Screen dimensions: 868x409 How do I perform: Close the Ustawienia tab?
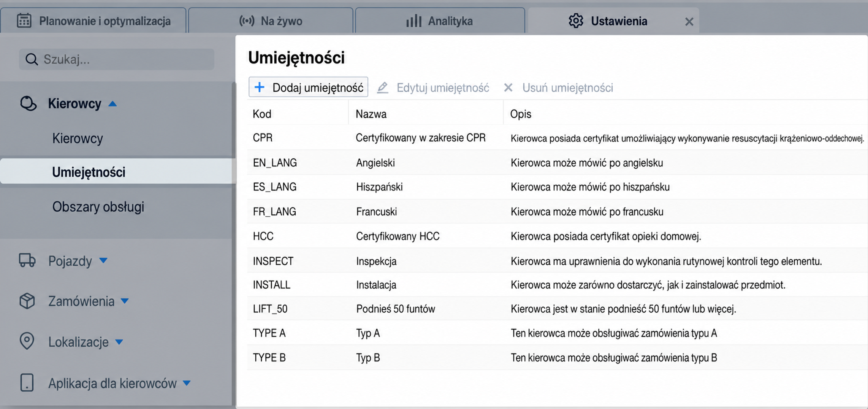689,22
